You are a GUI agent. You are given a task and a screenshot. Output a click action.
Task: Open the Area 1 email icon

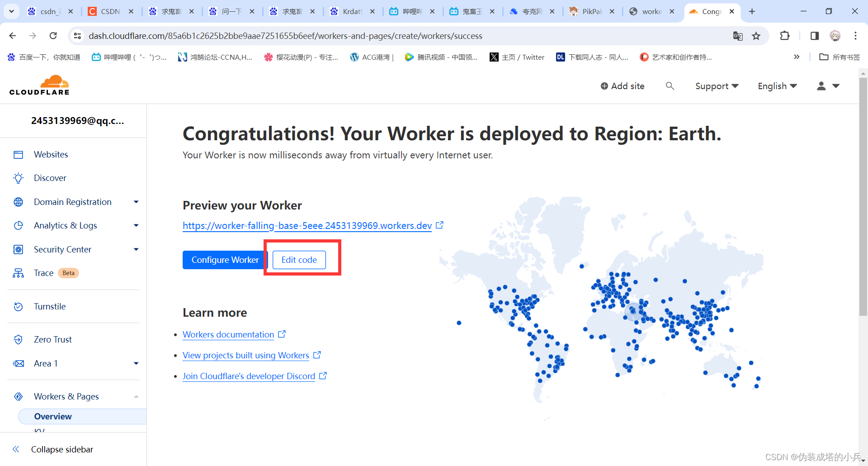pyautogui.click(x=18, y=363)
